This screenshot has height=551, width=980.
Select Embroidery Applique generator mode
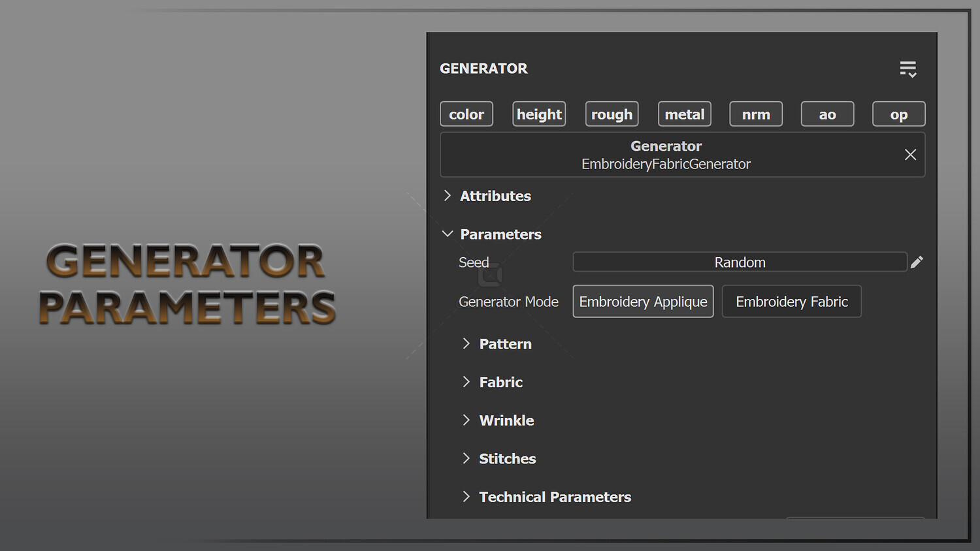[x=643, y=302]
